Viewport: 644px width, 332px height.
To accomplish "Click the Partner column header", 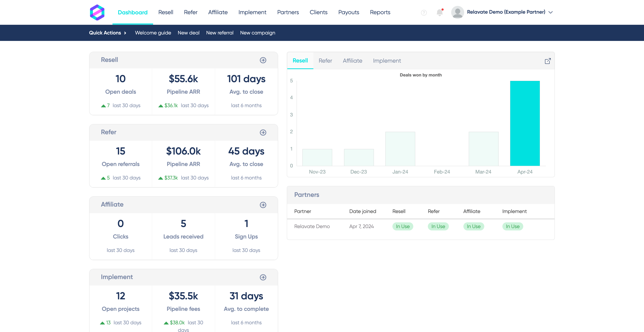I will pyautogui.click(x=302, y=211).
